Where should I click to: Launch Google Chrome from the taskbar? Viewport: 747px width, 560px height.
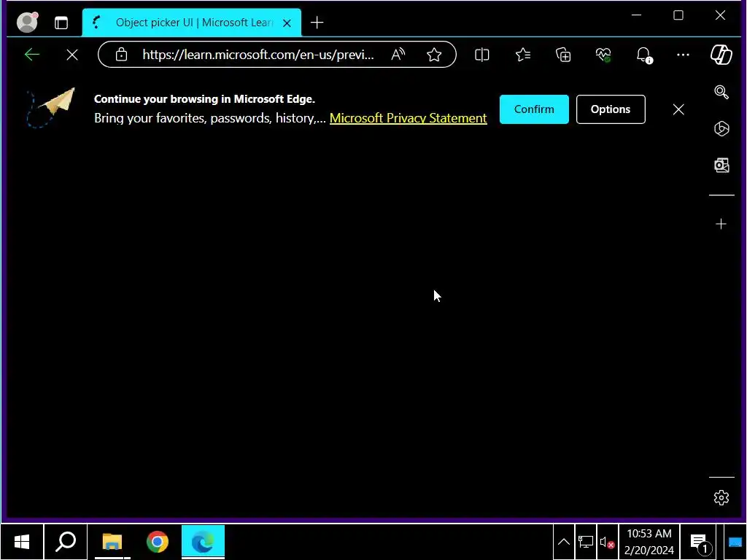pyautogui.click(x=158, y=542)
